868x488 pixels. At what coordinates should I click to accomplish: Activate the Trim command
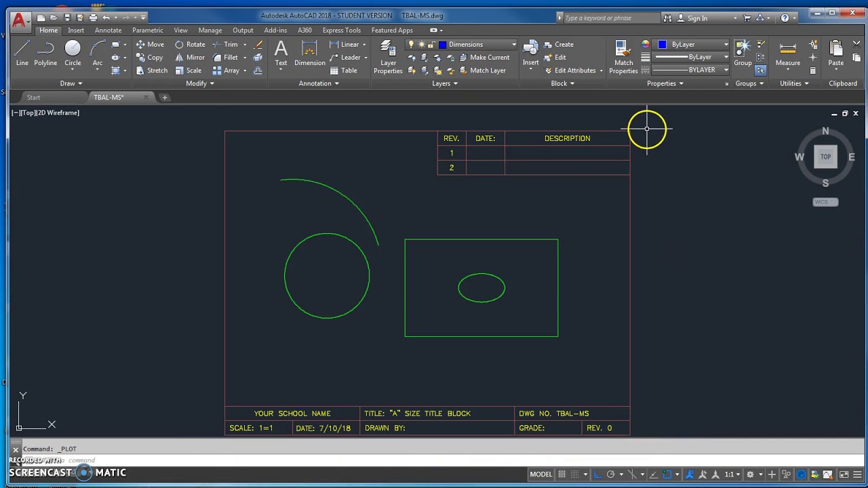(x=225, y=45)
